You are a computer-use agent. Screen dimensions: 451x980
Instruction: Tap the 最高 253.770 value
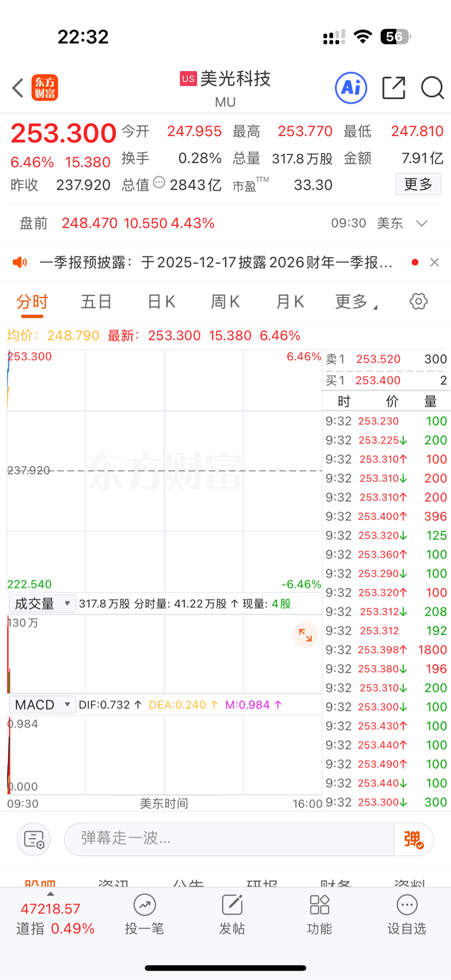click(x=305, y=131)
